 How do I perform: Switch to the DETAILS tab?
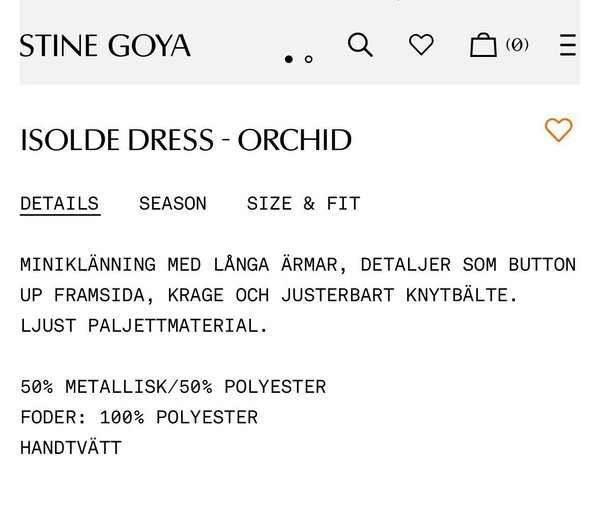[60, 204]
